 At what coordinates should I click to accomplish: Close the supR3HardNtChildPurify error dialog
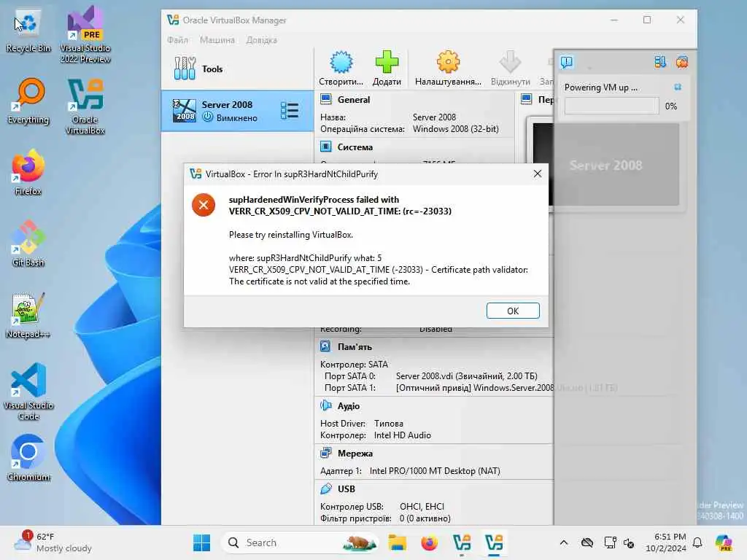[538, 174]
